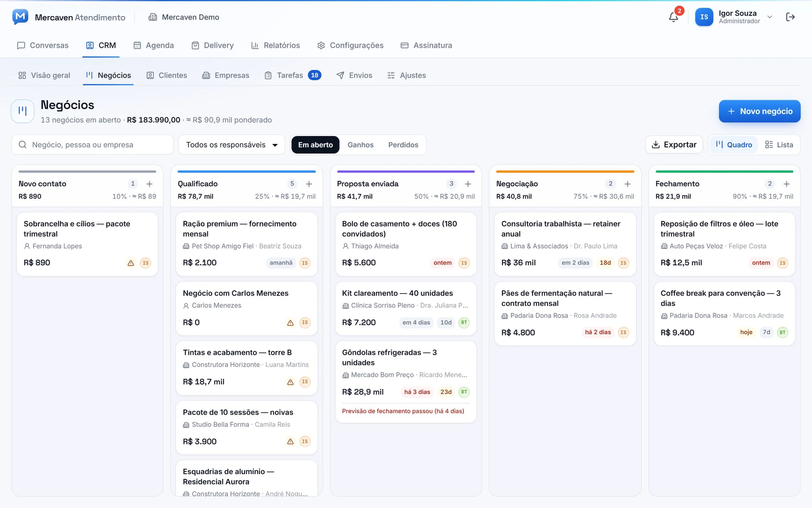Click the BT avatar on Gôndolas refrigeradas card
Viewport: 812px width, 508px height.
tap(464, 392)
